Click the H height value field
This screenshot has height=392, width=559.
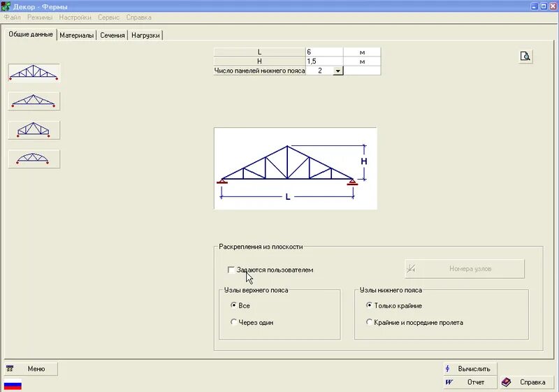[x=324, y=61]
